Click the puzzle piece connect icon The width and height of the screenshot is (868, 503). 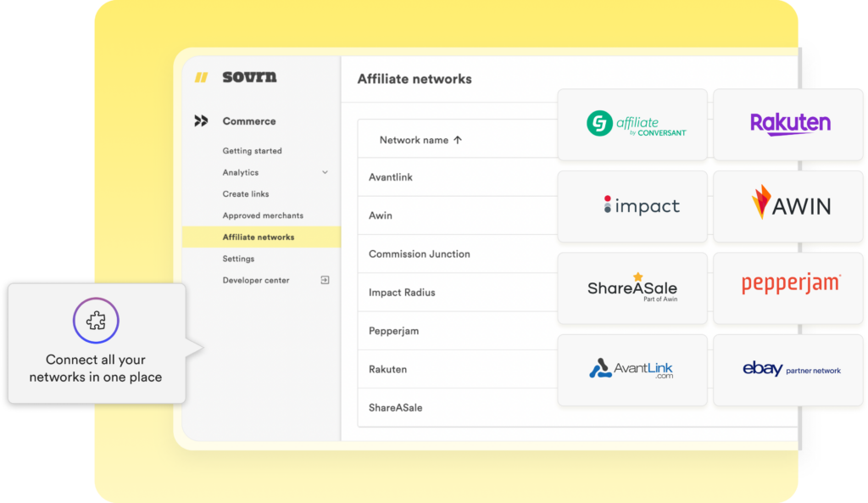pyautogui.click(x=96, y=320)
